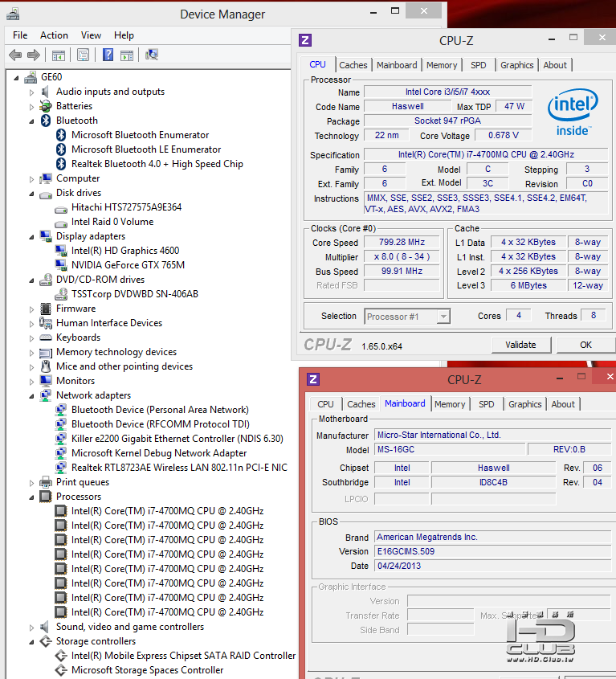Collapse the Network adapters node
The width and height of the screenshot is (616, 679).
[x=31, y=396]
